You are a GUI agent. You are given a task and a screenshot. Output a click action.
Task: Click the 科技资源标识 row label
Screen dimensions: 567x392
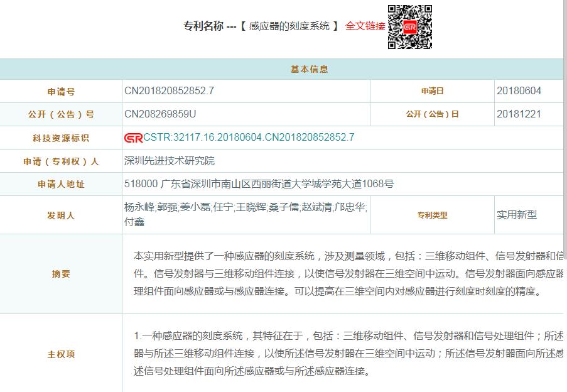[61, 138]
